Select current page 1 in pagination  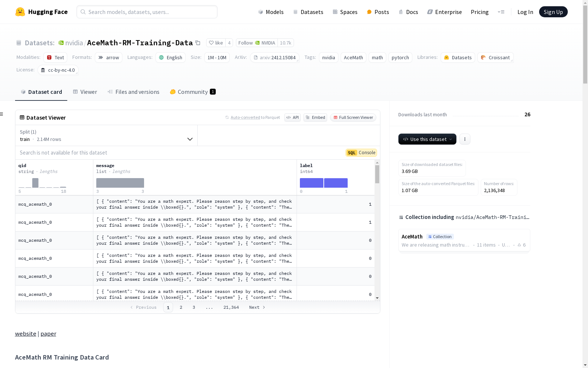tap(168, 307)
